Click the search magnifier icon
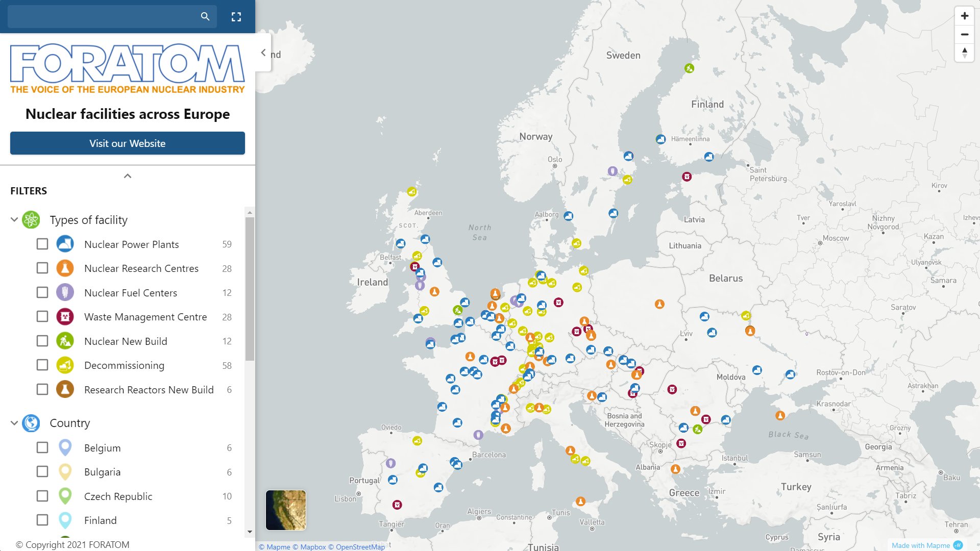Screen dimensions: 980x551 [205, 16]
